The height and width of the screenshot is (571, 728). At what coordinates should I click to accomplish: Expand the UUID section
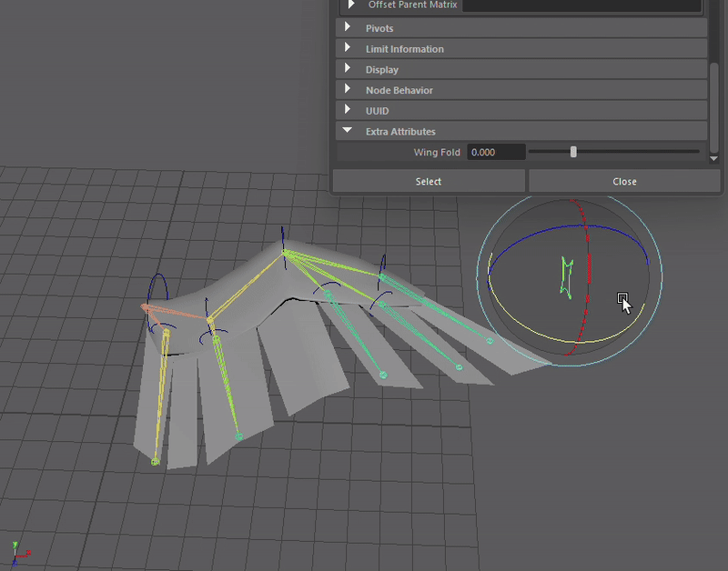[349, 110]
